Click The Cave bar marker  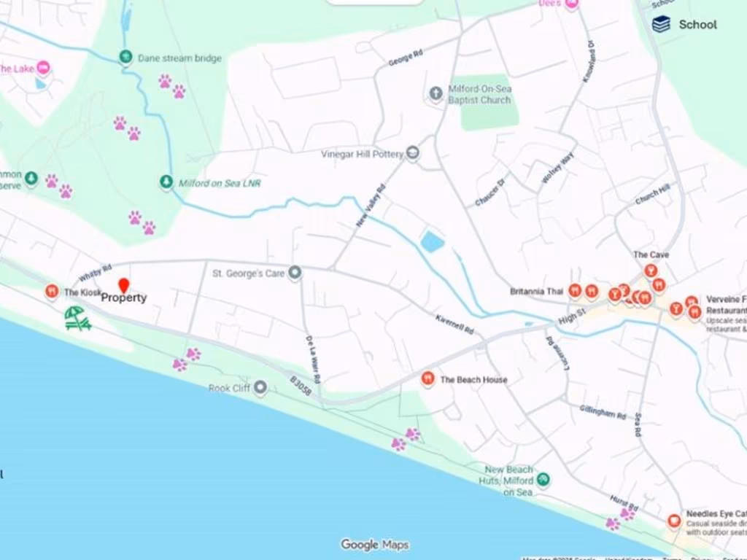click(x=651, y=271)
